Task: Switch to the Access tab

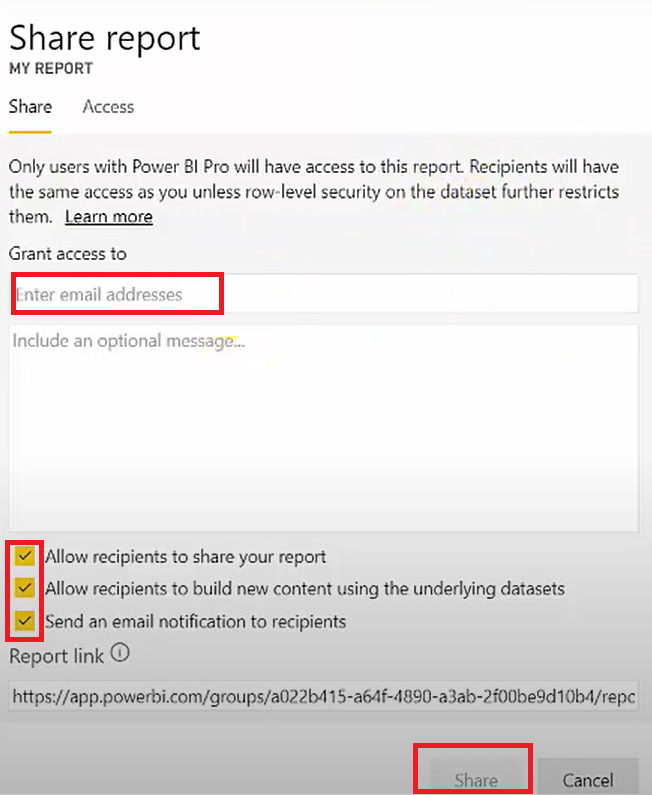Action: coord(108,106)
